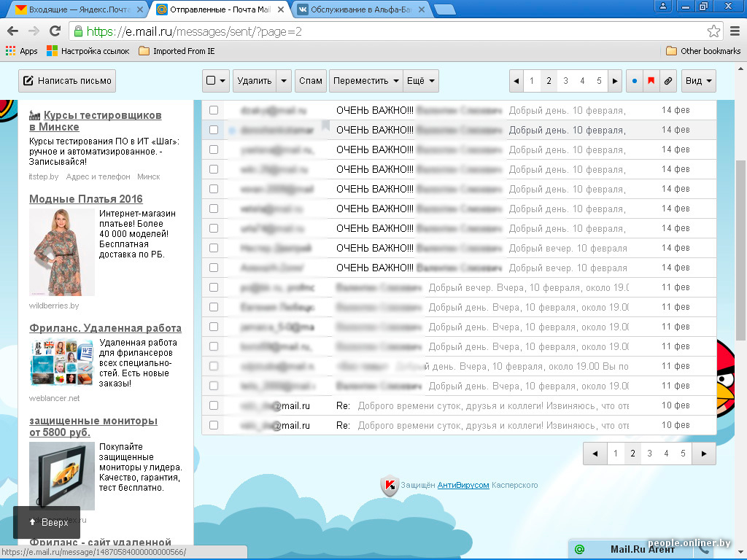Check the last 10 фев message checkbox

pyautogui.click(x=214, y=425)
